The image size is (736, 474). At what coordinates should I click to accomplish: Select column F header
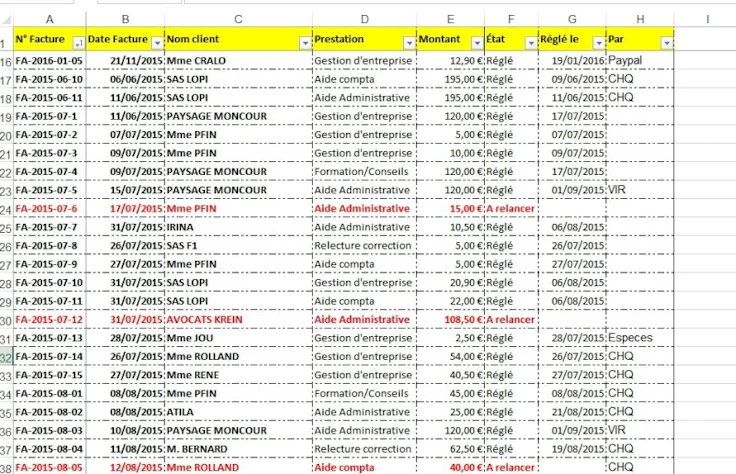(x=511, y=19)
